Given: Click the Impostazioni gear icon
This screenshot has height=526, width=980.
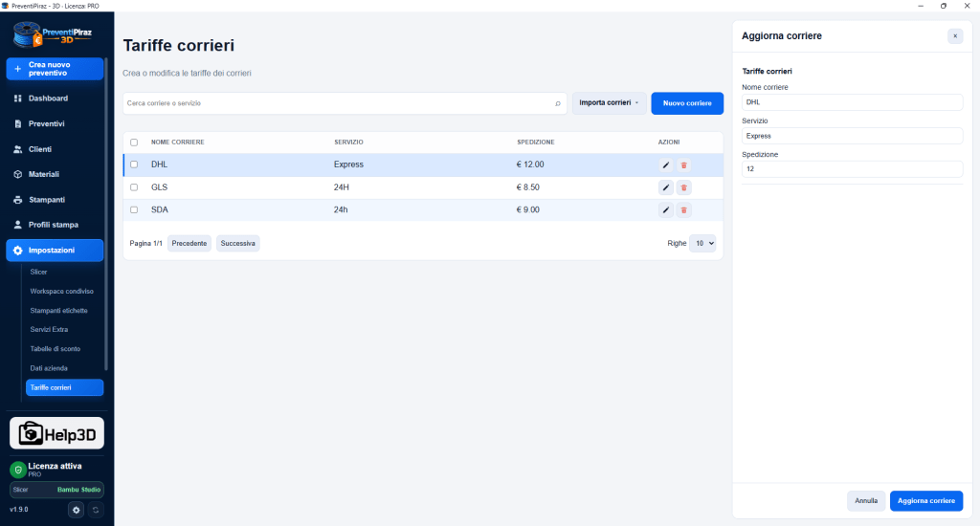Looking at the screenshot, I should (17, 251).
